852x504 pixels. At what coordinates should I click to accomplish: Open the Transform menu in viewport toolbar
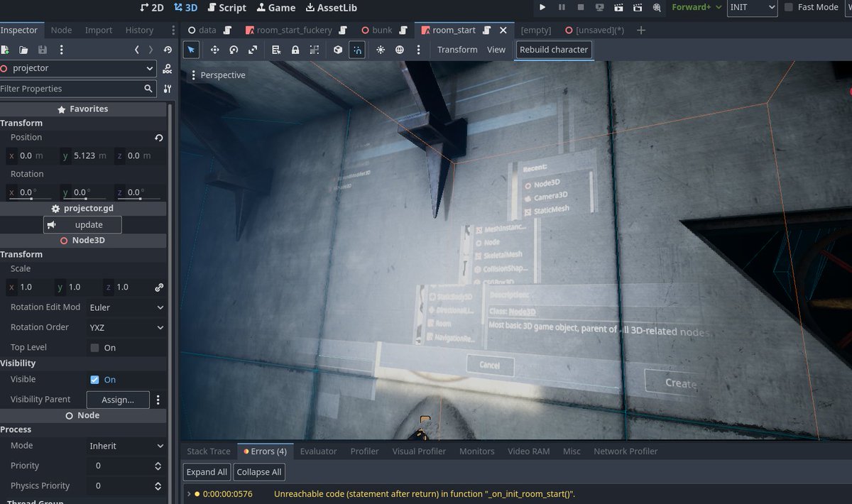457,50
